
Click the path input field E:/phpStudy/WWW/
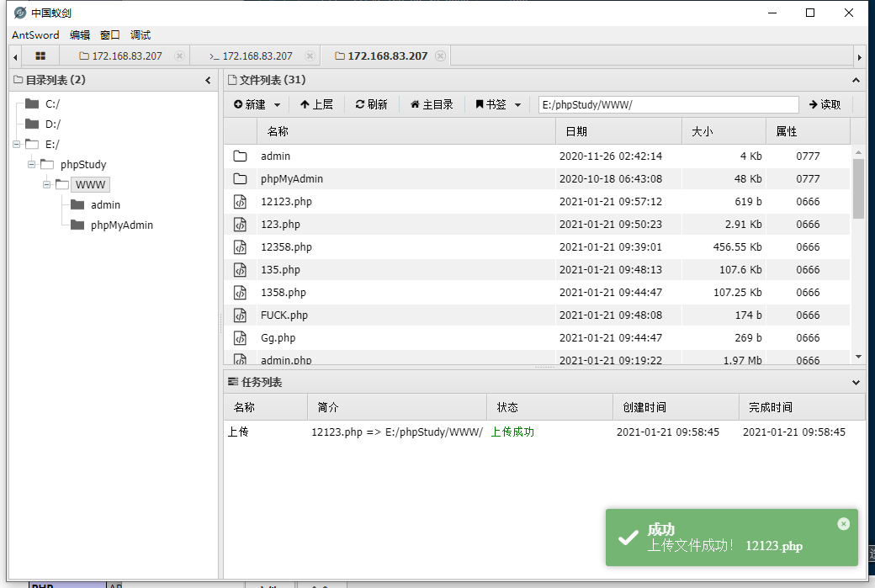pos(668,104)
